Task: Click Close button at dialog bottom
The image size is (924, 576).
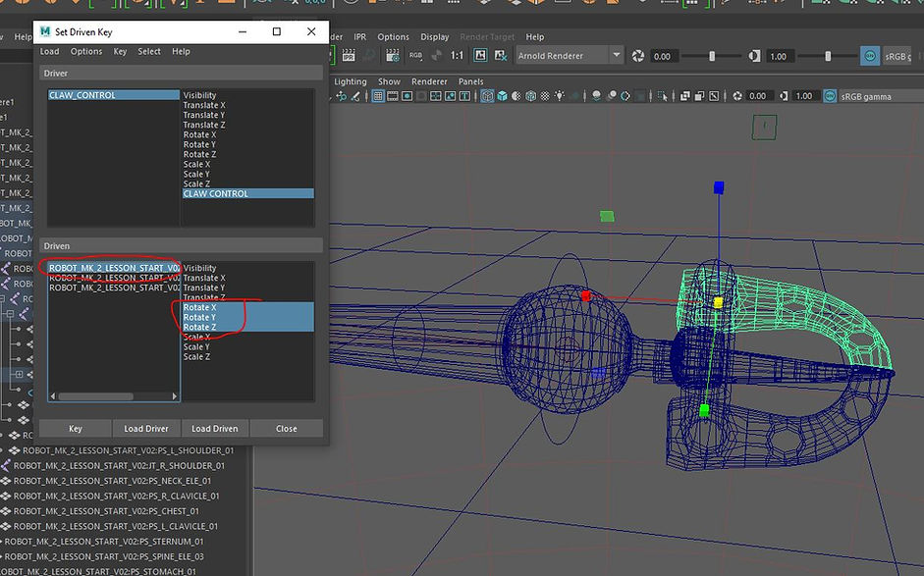Action: click(287, 428)
